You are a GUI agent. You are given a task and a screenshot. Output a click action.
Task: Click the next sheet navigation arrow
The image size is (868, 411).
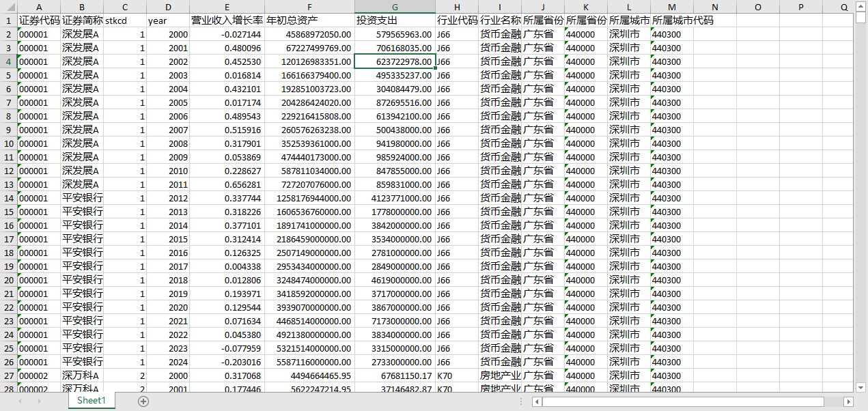38,401
